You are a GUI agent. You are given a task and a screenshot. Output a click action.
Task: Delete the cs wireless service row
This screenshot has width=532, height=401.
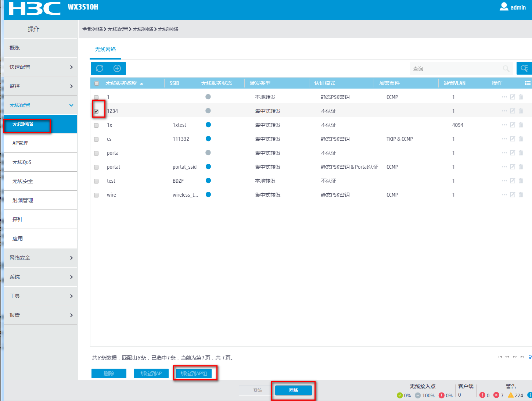(x=521, y=139)
